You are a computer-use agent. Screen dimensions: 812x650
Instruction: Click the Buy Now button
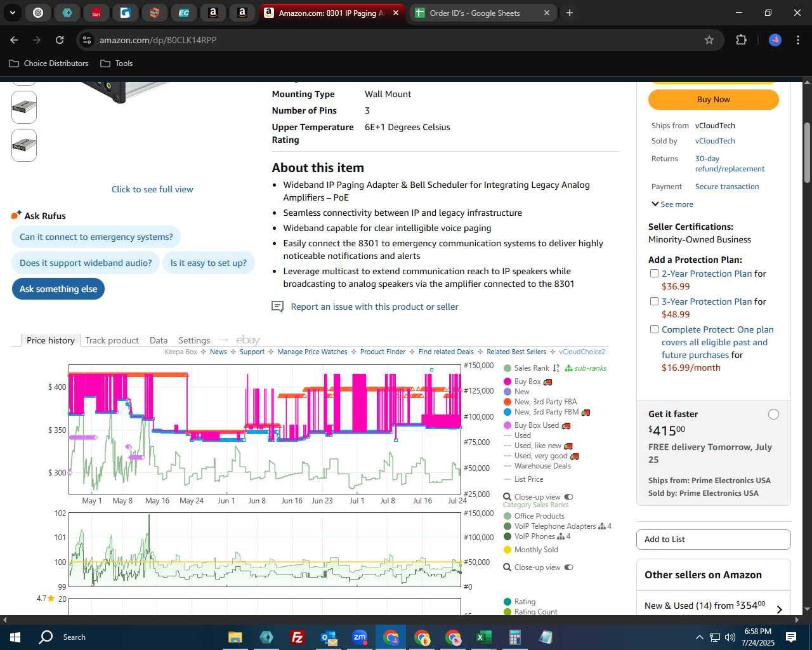click(713, 100)
